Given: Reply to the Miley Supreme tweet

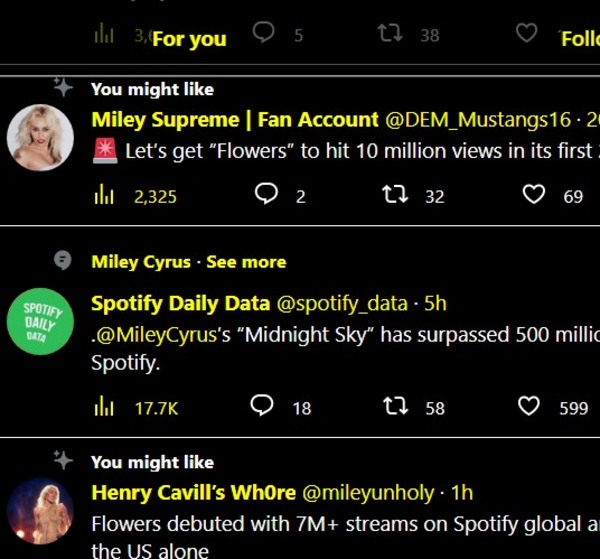Looking at the screenshot, I should 266,196.
